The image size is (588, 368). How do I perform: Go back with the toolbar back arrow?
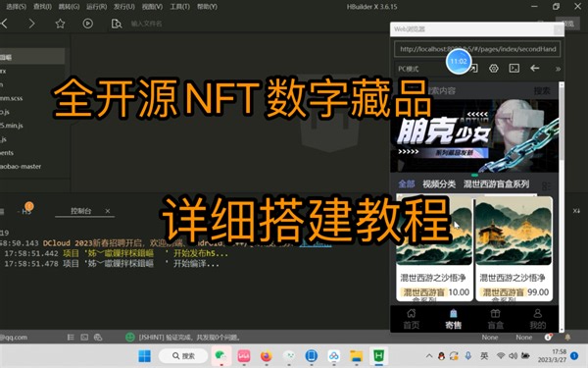[5, 24]
